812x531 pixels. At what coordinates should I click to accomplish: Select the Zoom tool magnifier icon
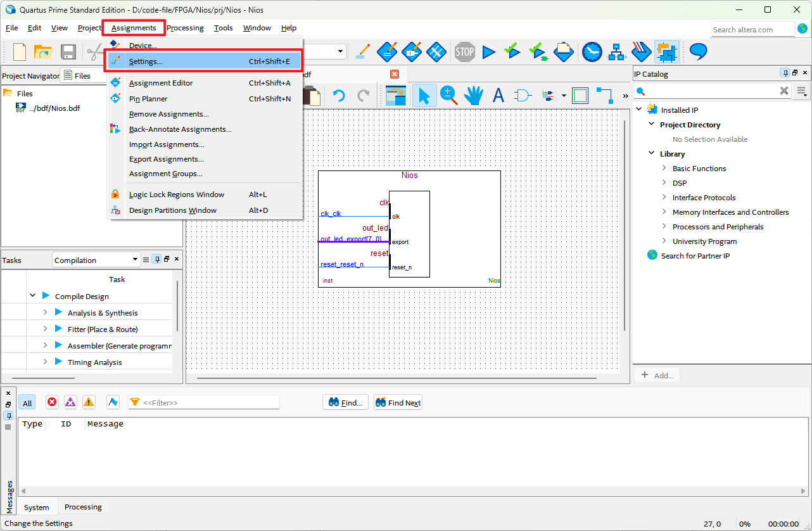[449, 96]
